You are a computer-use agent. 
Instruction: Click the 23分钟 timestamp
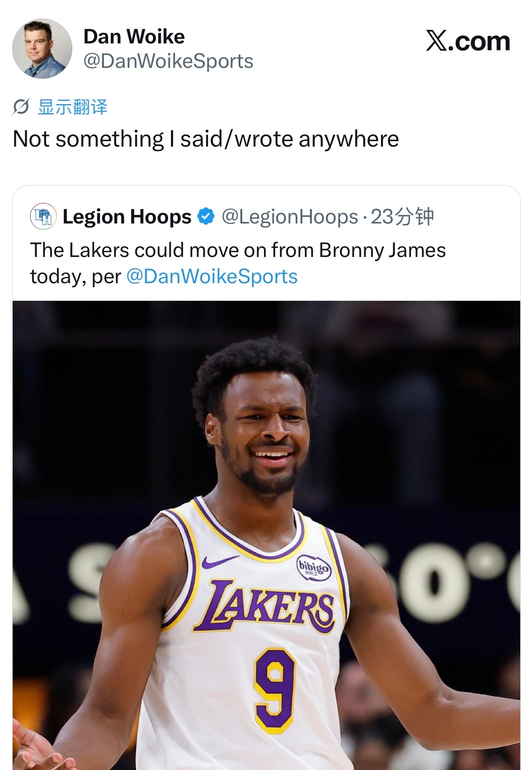coord(402,216)
